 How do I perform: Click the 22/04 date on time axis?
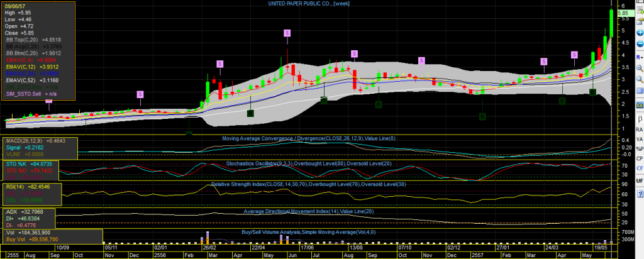(258, 248)
